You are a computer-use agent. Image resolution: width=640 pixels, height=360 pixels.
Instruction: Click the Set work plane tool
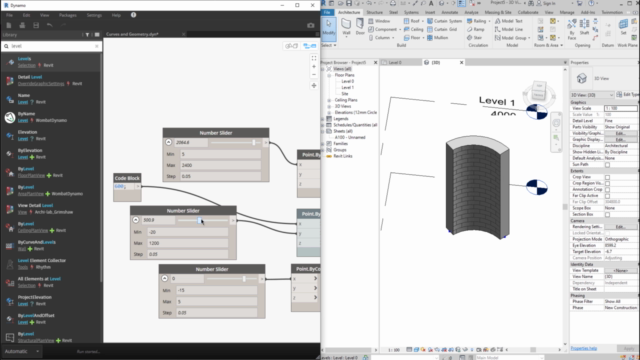pos(623,27)
